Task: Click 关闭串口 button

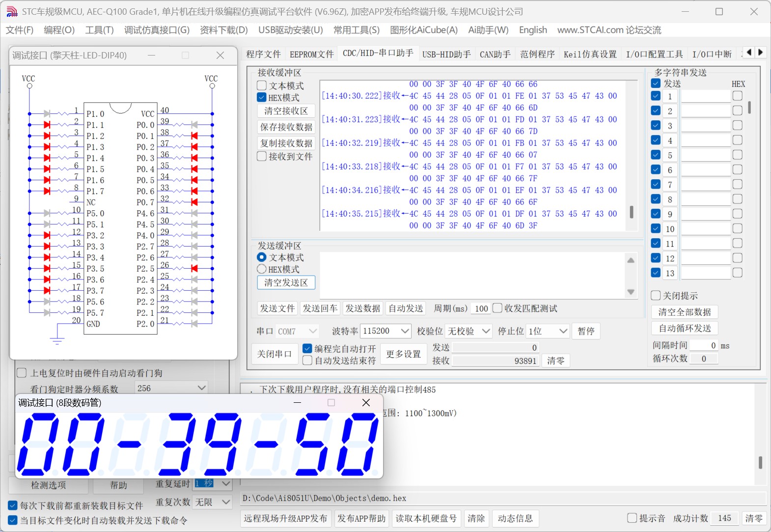Action: [x=274, y=354]
